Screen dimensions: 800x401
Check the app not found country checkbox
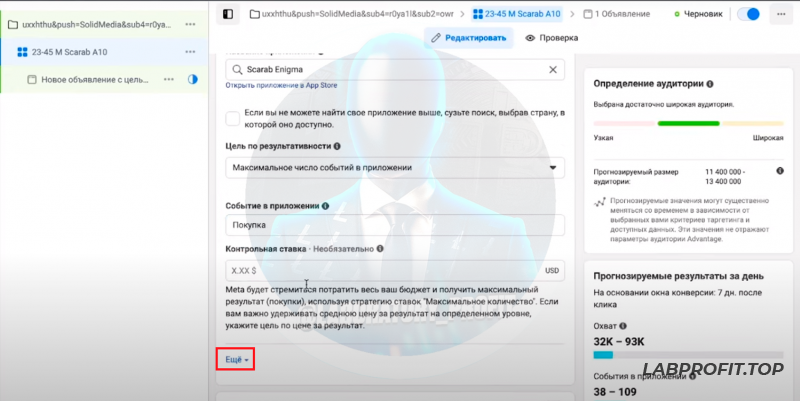[233, 118]
